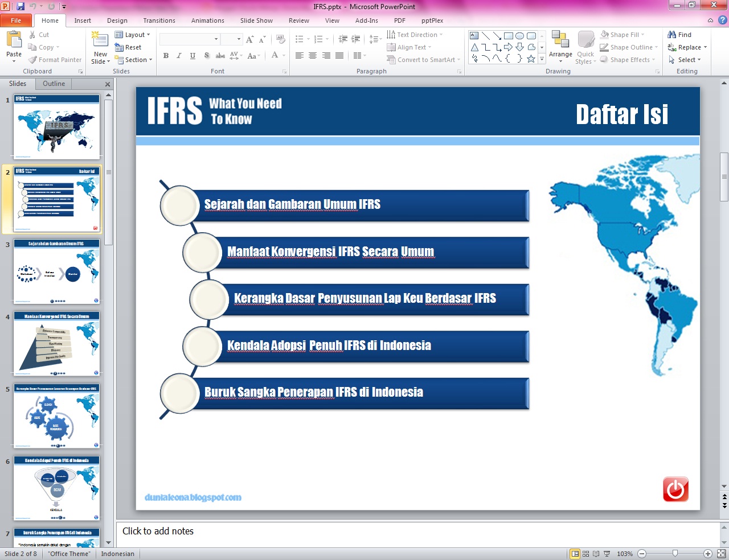
Task: Click the Bullets list icon
Action: (x=300, y=39)
